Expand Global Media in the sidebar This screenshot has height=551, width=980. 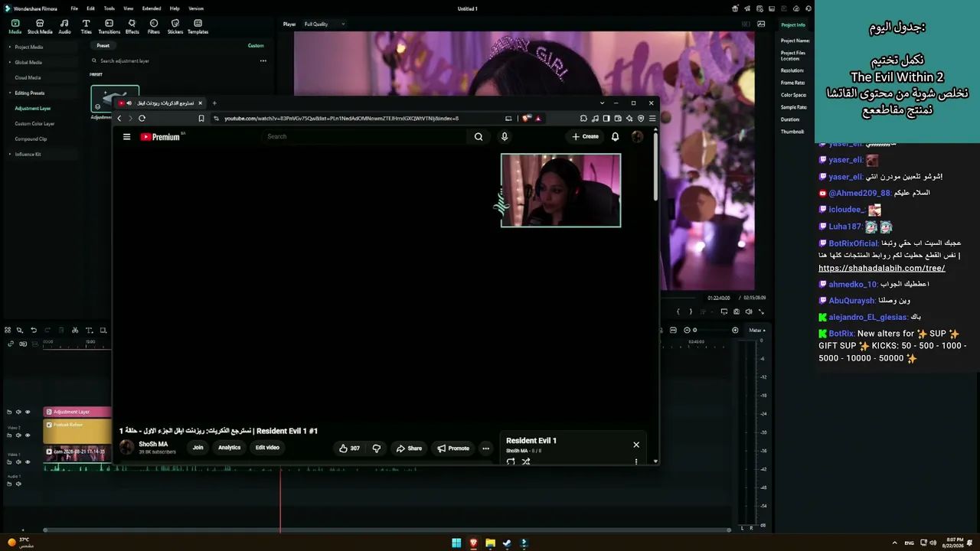[10, 63]
